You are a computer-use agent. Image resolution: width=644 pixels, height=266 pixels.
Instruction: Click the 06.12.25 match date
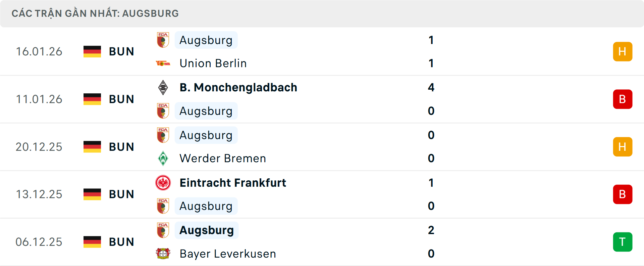coord(39,242)
